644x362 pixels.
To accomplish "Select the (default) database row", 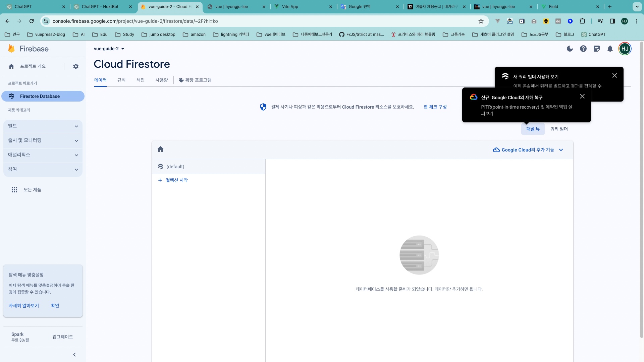I will (x=209, y=167).
